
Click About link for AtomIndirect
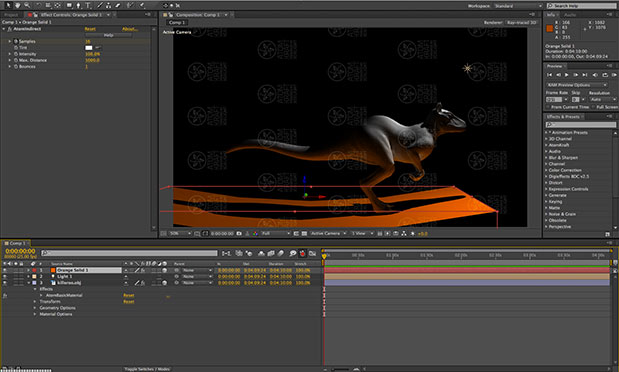point(129,29)
